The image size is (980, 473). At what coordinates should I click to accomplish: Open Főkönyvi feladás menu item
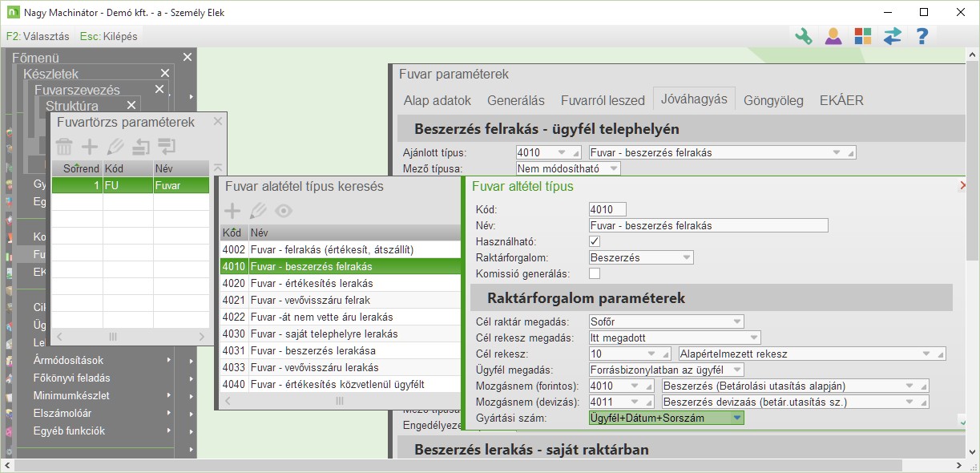[x=71, y=378]
